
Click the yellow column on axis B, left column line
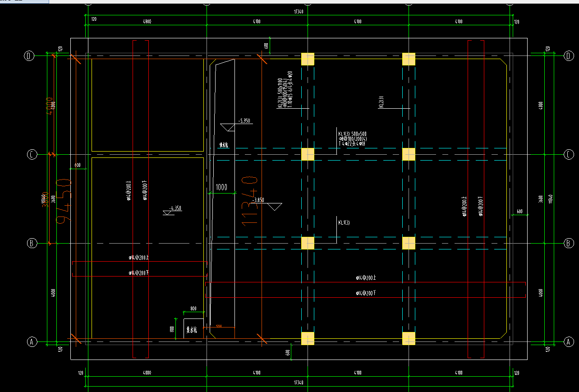pos(308,243)
